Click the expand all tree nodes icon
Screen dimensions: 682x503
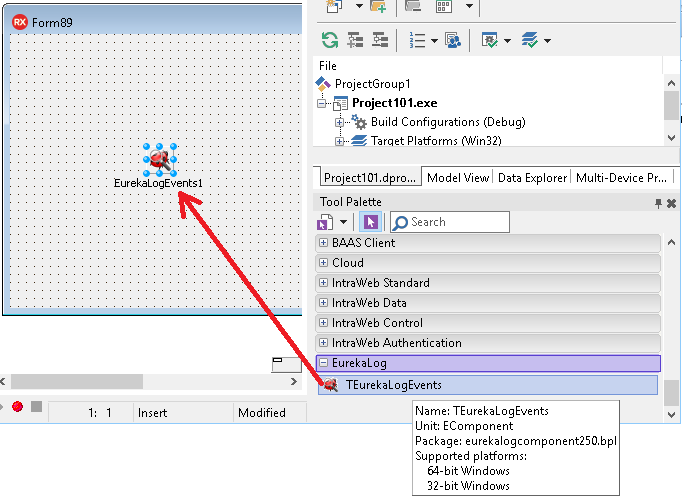pyautogui.click(x=355, y=40)
